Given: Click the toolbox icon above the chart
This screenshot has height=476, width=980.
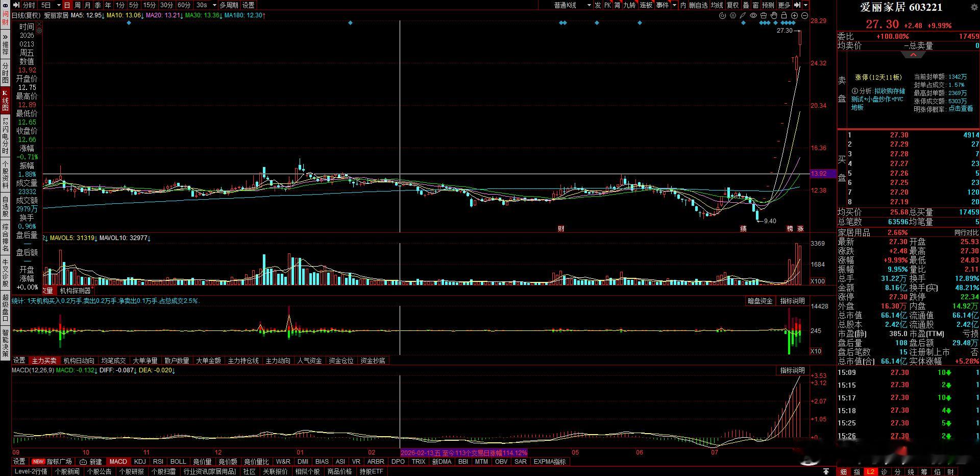Looking at the screenshot, I should click(x=764, y=16).
